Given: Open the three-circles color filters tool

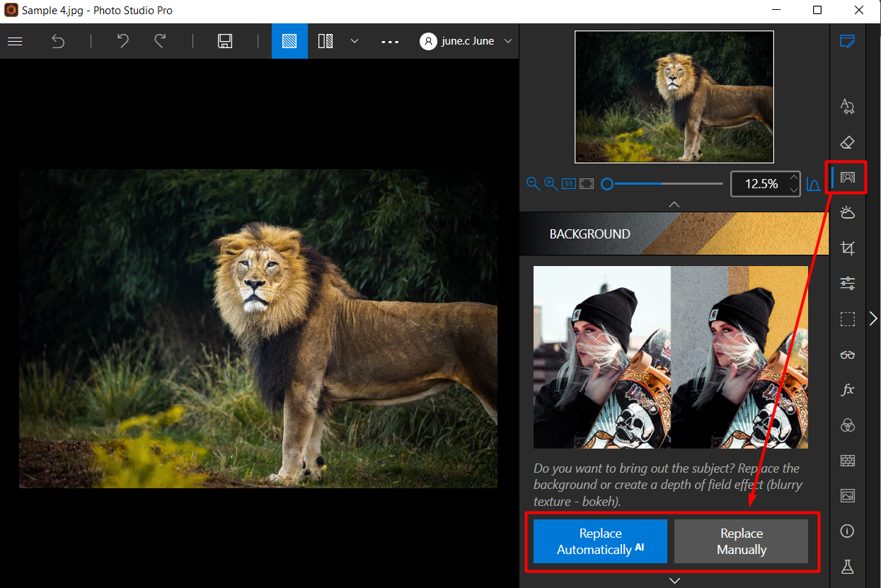Looking at the screenshot, I should [848, 425].
